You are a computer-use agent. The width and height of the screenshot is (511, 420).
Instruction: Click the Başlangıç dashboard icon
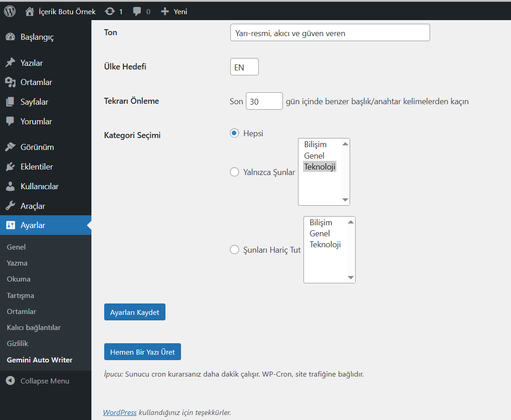pyautogui.click(x=11, y=37)
